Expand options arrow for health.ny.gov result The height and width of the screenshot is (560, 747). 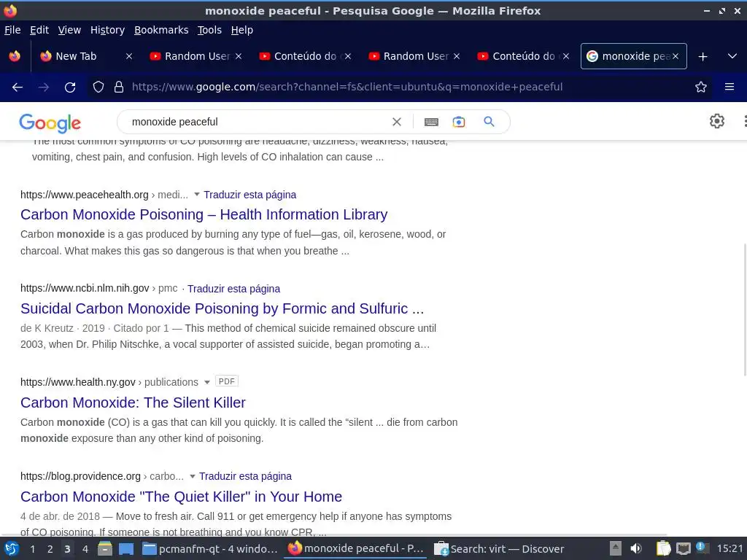[x=206, y=382]
